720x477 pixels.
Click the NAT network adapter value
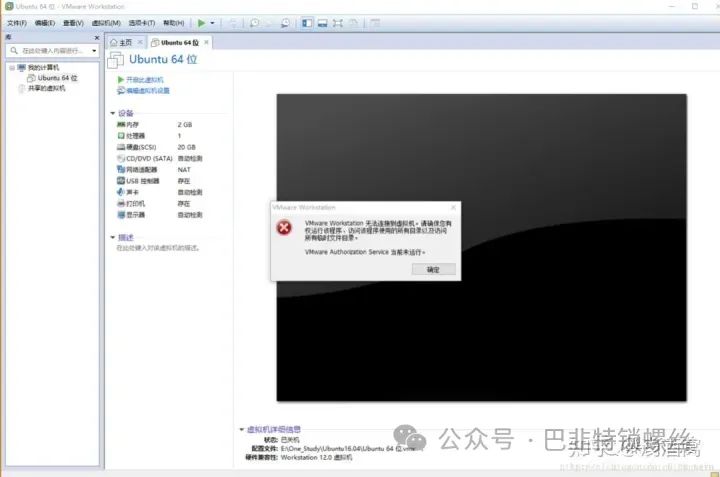click(x=184, y=170)
